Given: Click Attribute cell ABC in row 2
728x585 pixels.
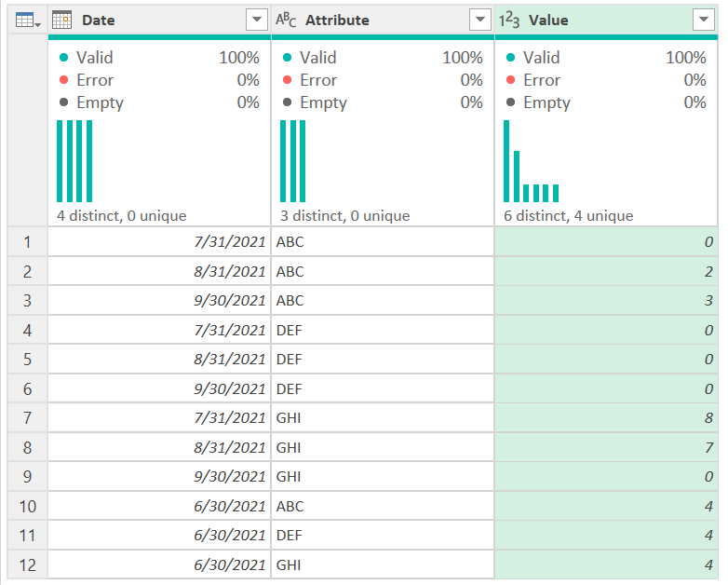Looking at the screenshot, I should coord(383,271).
